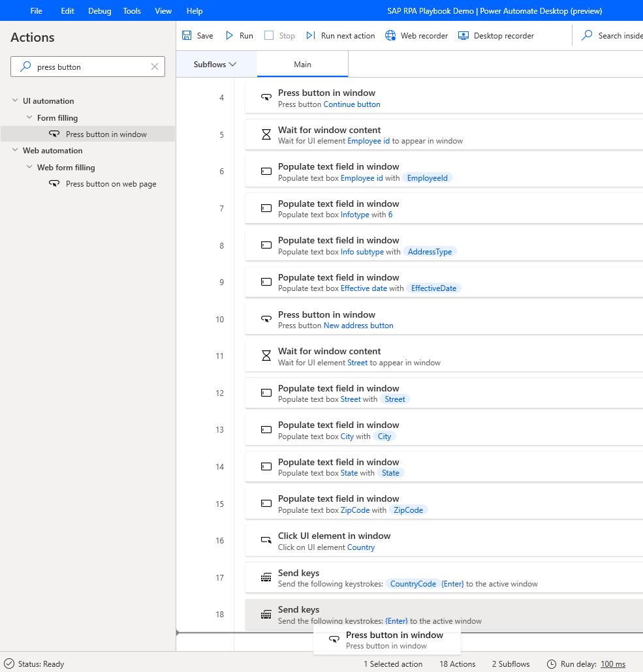Viewport: 643px width, 672px height.
Task: Click the Infotype element link in step 7
Action: click(354, 215)
